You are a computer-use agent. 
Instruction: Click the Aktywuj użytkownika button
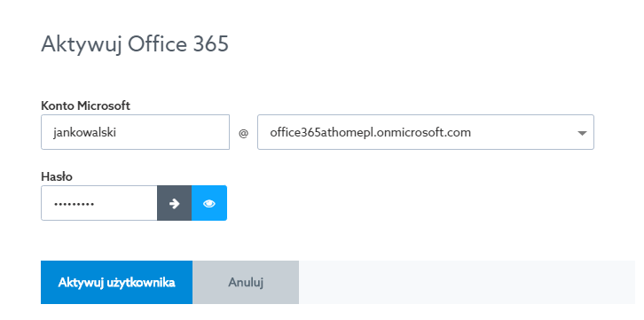pos(116,282)
